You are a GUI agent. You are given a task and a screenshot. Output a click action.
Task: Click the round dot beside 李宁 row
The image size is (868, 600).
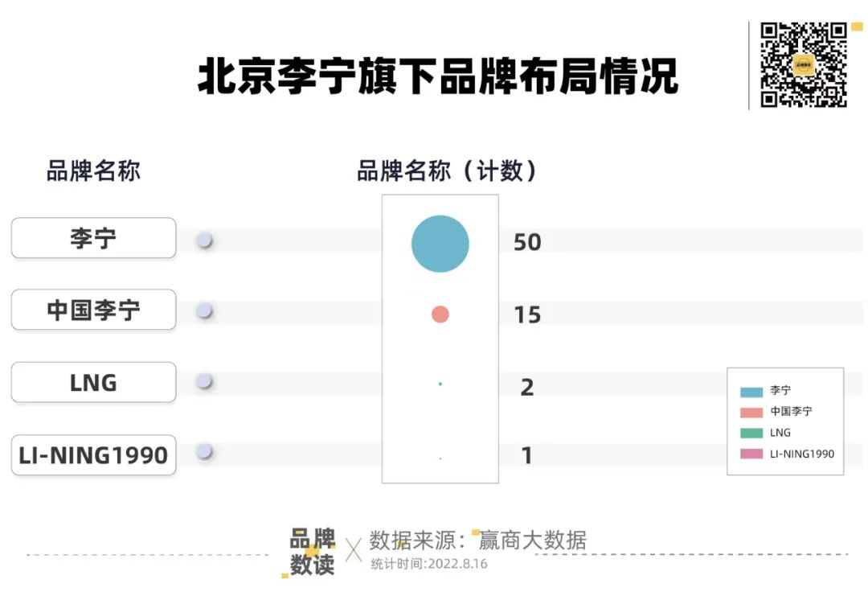click(205, 240)
